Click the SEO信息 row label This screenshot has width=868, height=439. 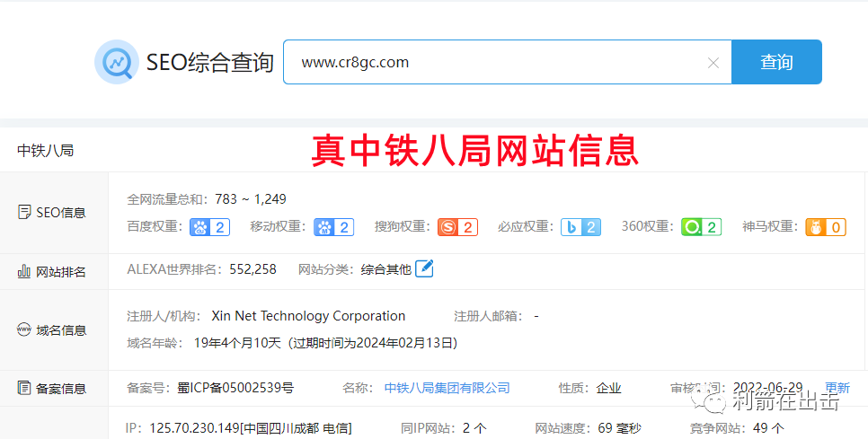61,212
